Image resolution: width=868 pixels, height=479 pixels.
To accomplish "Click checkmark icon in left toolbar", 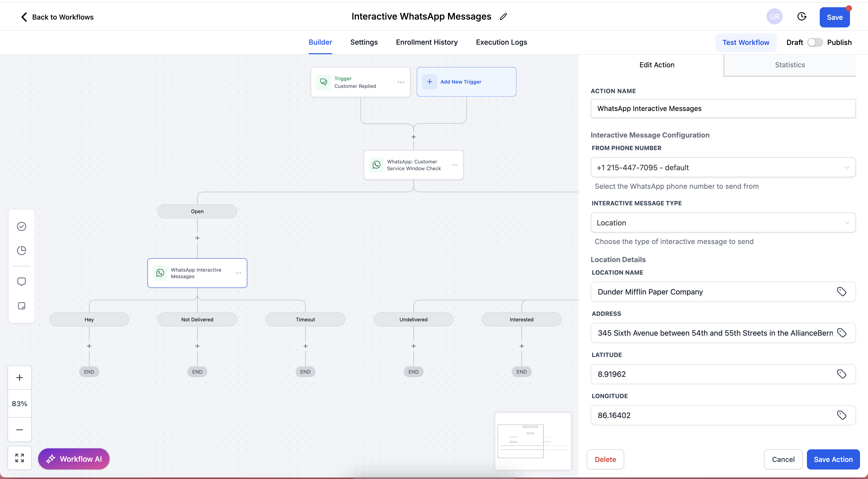I will pyautogui.click(x=22, y=226).
